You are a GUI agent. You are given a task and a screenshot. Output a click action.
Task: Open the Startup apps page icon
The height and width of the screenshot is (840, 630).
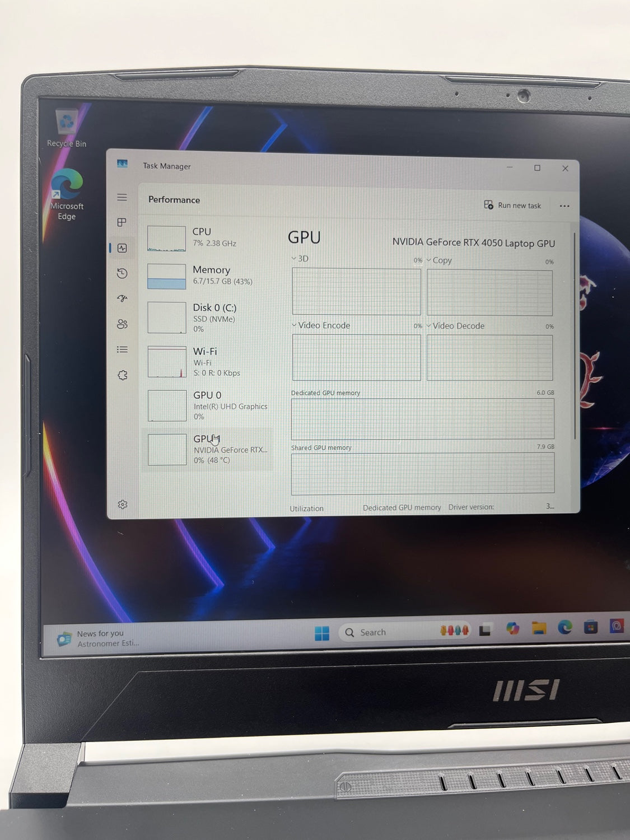[122, 298]
